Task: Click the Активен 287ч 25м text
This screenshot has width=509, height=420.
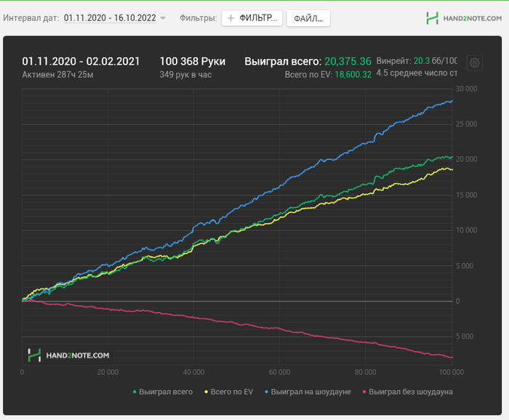Action: pos(57,75)
